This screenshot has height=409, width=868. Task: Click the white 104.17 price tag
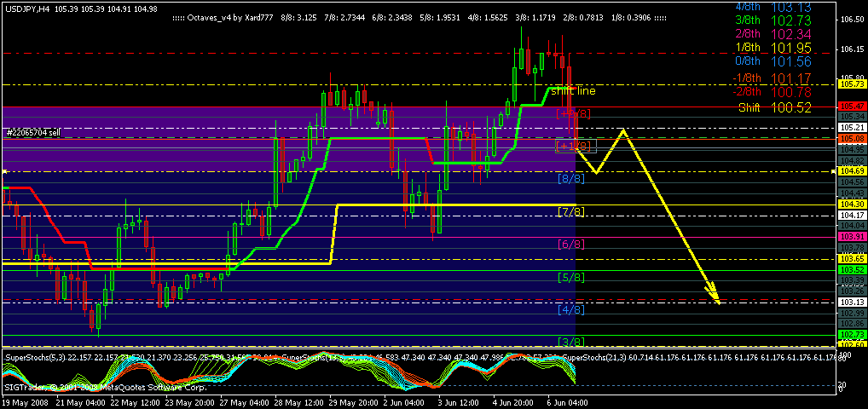(x=852, y=215)
